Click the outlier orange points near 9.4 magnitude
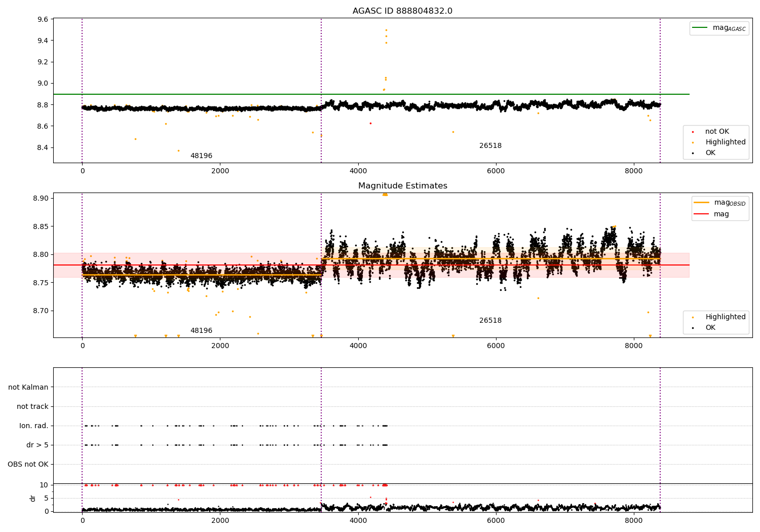760x532 pixels. point(386,36)
